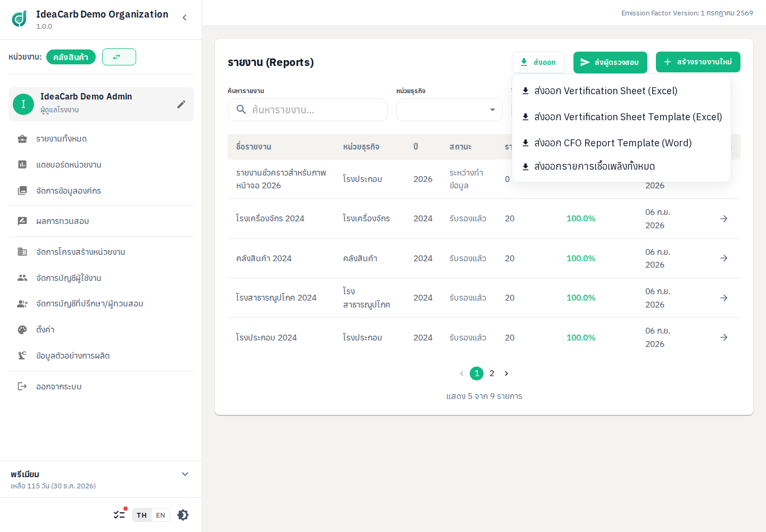
Task: Click the ข้อมูลตัวอย่างการผลิต robot arm icon
Action: click(22, 355)
